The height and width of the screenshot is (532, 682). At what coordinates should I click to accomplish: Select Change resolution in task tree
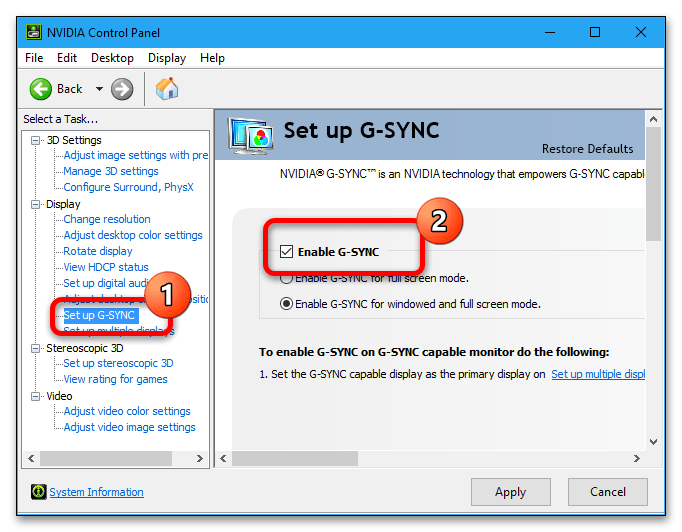107,219
